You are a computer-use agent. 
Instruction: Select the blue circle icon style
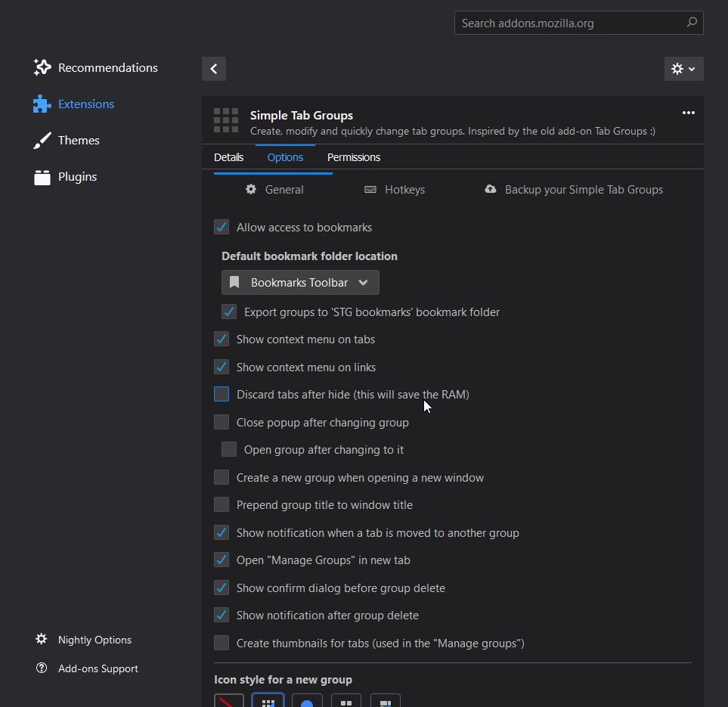307,700
